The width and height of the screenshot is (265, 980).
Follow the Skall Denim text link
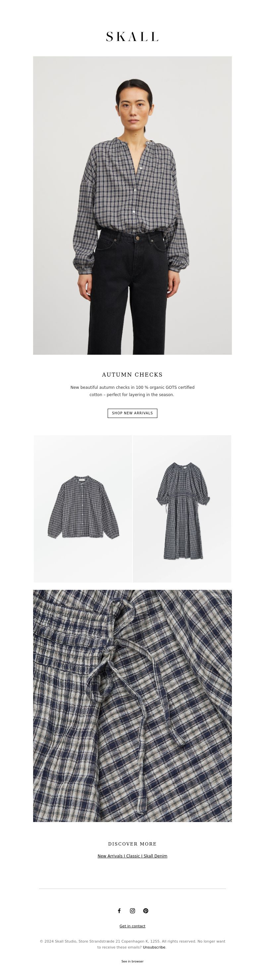(x=155, y=856)
